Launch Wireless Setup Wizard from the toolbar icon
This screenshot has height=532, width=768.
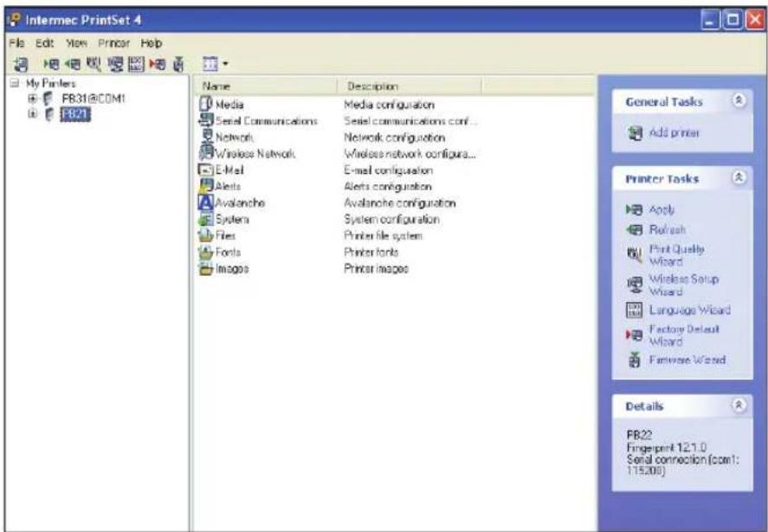point(116,64)
